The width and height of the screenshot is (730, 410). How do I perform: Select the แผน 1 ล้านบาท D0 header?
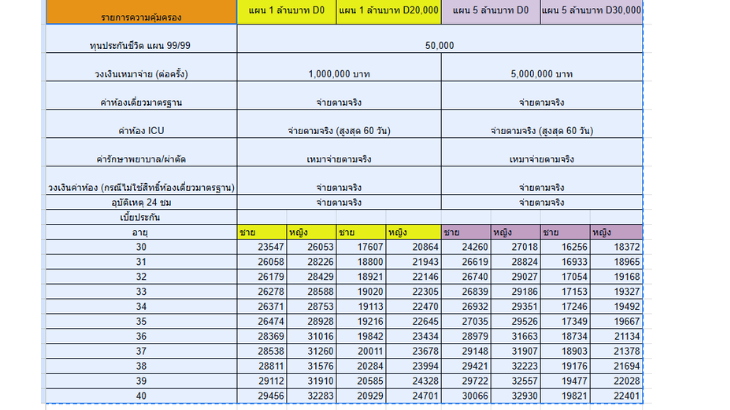tap(286, 11)
